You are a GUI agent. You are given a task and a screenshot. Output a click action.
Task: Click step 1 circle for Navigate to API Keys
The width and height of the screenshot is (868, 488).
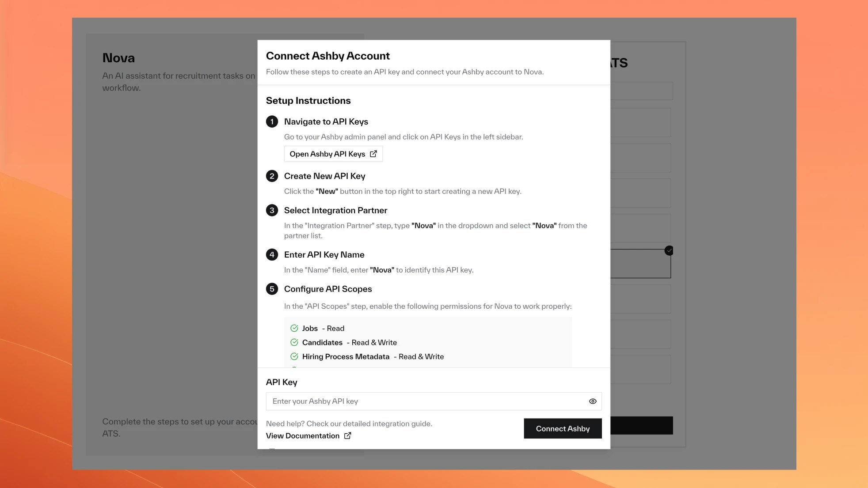(x=272, y=121)
